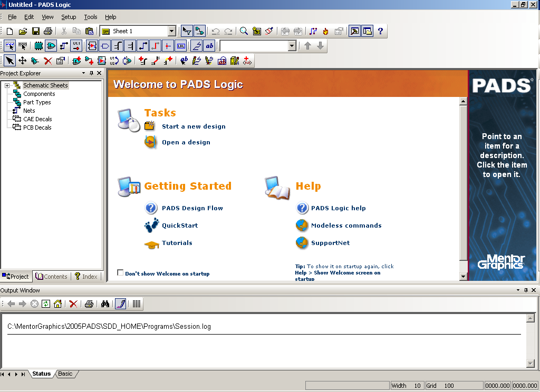Pin the Output Window panel

526,290
